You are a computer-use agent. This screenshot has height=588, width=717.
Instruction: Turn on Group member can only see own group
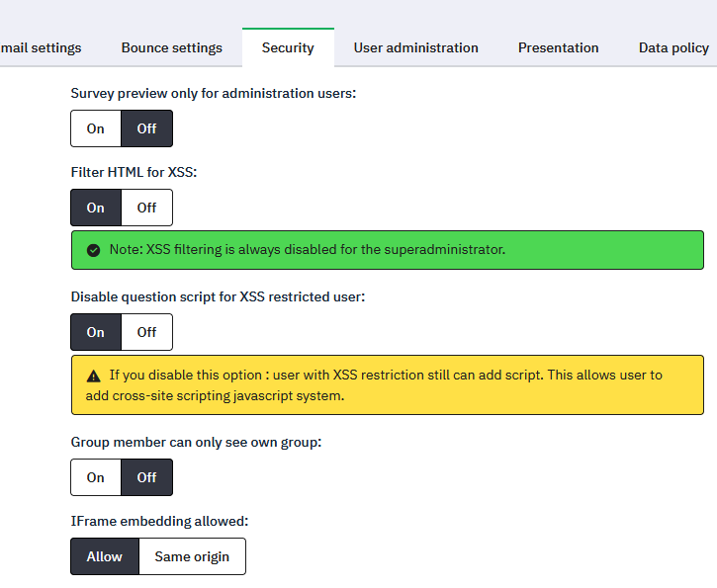tap(96, 477)
